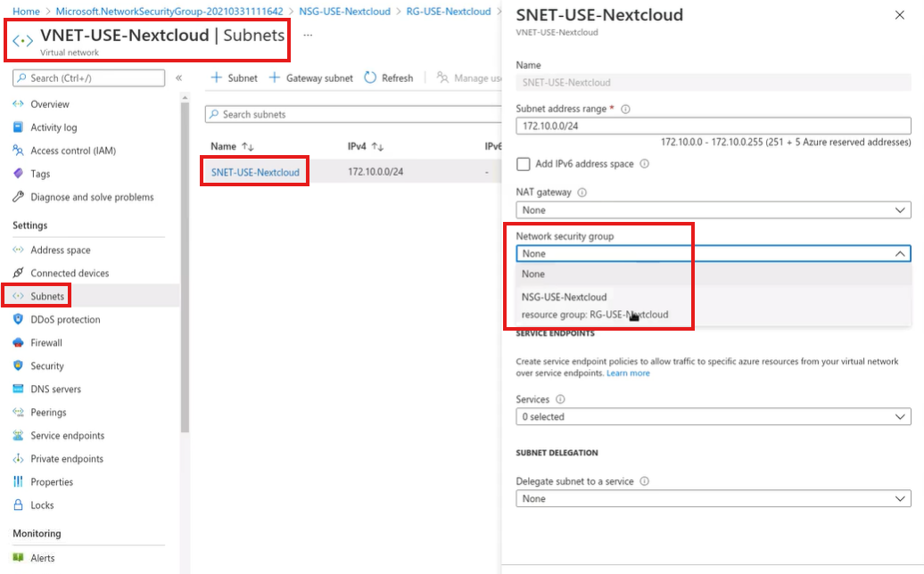Close the SNET-USE-Nextcloud panel

[899, 15]
